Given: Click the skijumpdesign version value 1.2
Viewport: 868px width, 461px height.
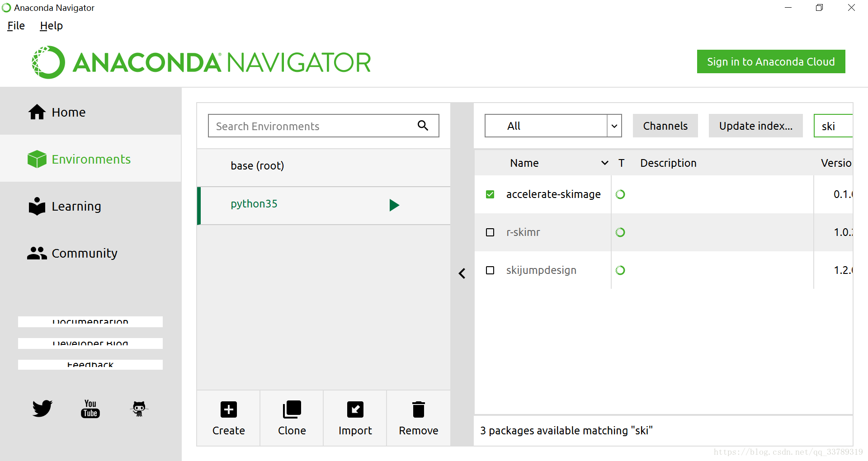Looking at the screenshot, I should click(x=843, y=270).
